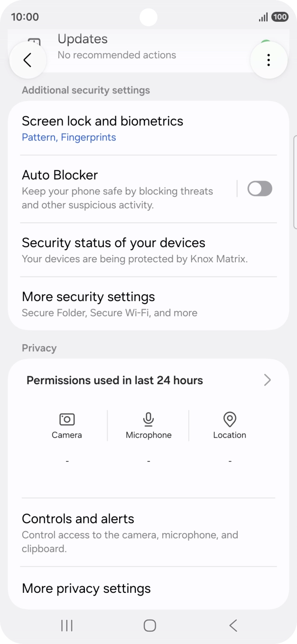The height and width of the screenshot is (644, 297).
Task: Tap the Location permission icon
Action: tap(230, 419)
